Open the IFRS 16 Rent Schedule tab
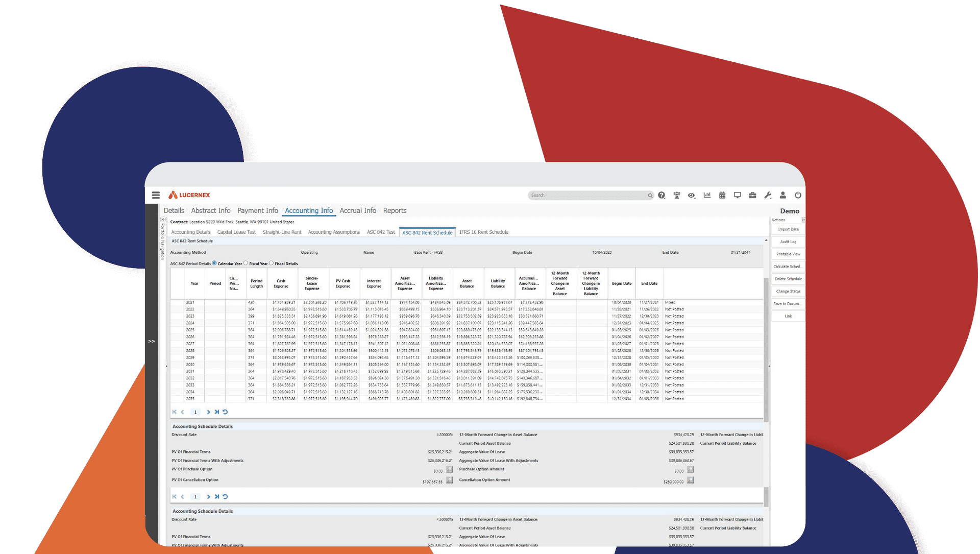Viewport: 980px width, 554px height. pyautogui.click(x=483, y=232)
